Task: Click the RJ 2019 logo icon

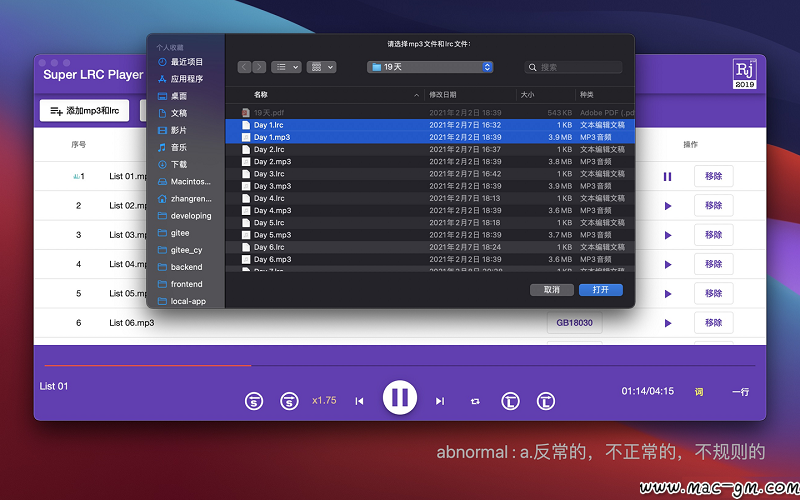Action: point(744,74)
